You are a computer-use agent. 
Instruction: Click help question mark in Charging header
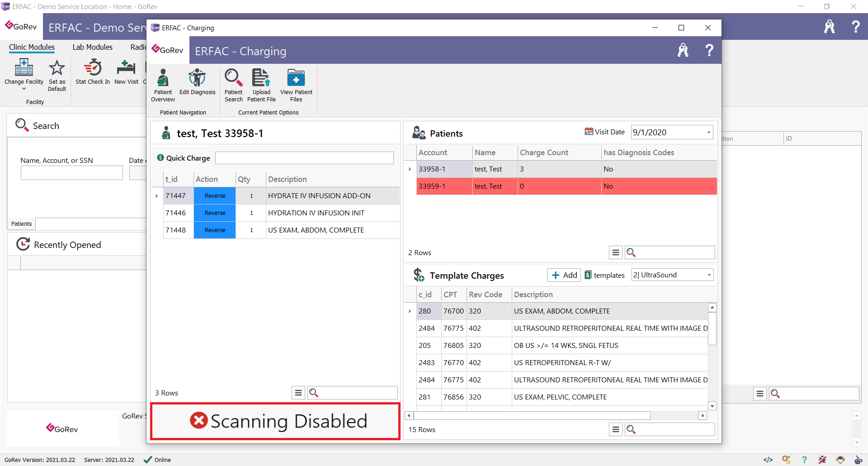point(709,50)
